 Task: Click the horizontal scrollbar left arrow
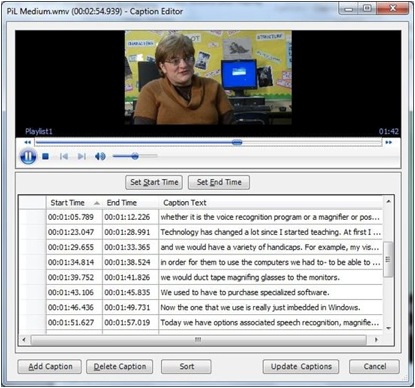(x=24, y=340)
